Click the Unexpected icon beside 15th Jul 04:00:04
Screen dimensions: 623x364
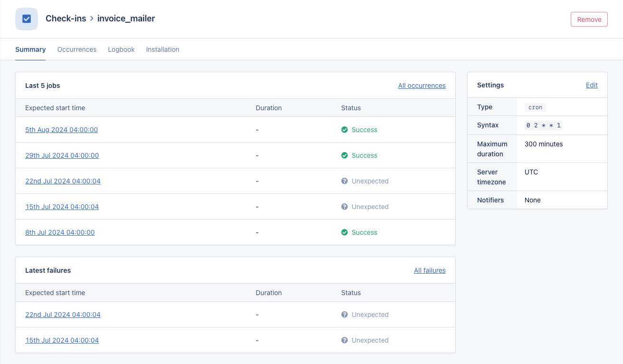click(x=345, y=206)
